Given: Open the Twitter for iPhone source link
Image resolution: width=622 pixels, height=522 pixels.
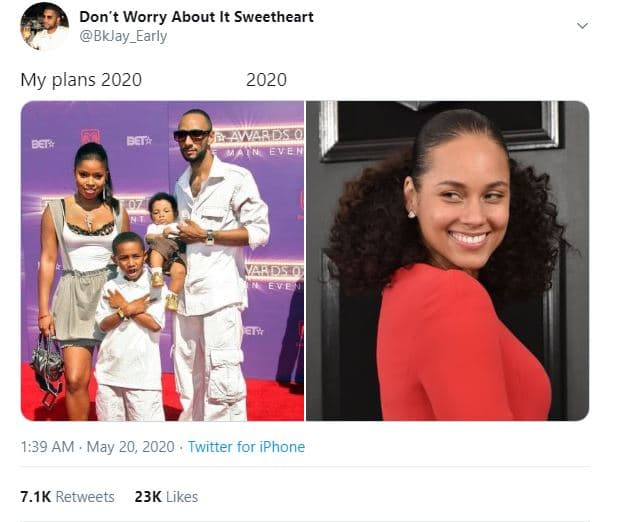Looking at the screenshot, I should coord(246,447).
